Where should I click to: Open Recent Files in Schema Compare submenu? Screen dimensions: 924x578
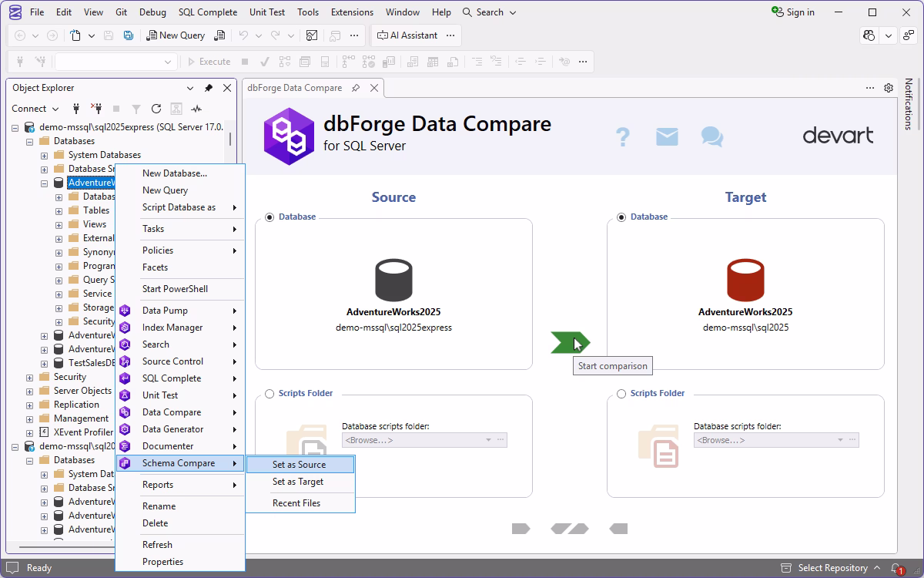tap(300, 503)
